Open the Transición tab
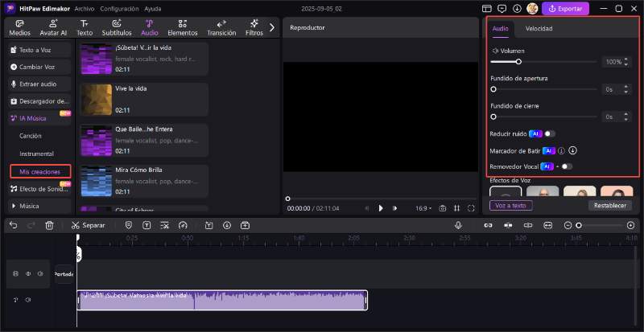644x332 pixels. click(x=221, y=28)
